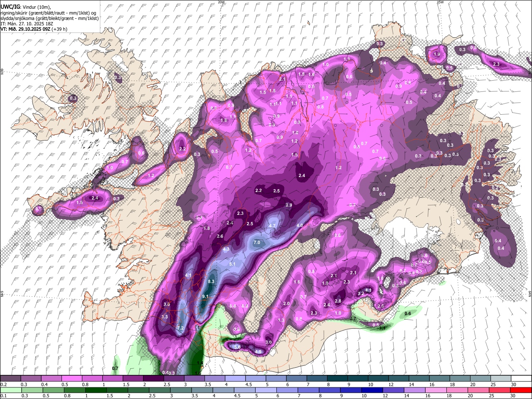Click the 20W longitude label
The image size is (532, 399).
click(222, 2)
